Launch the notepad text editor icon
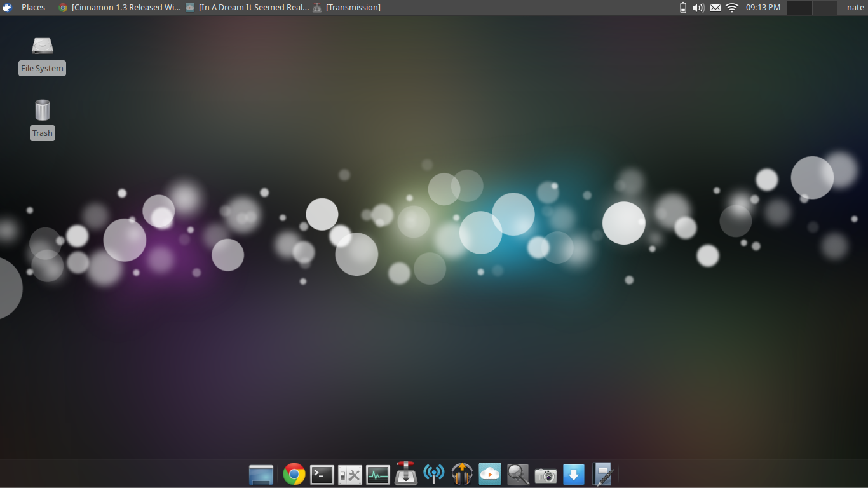This screenshot has height=488, width=868. click(x=602, y=474)
